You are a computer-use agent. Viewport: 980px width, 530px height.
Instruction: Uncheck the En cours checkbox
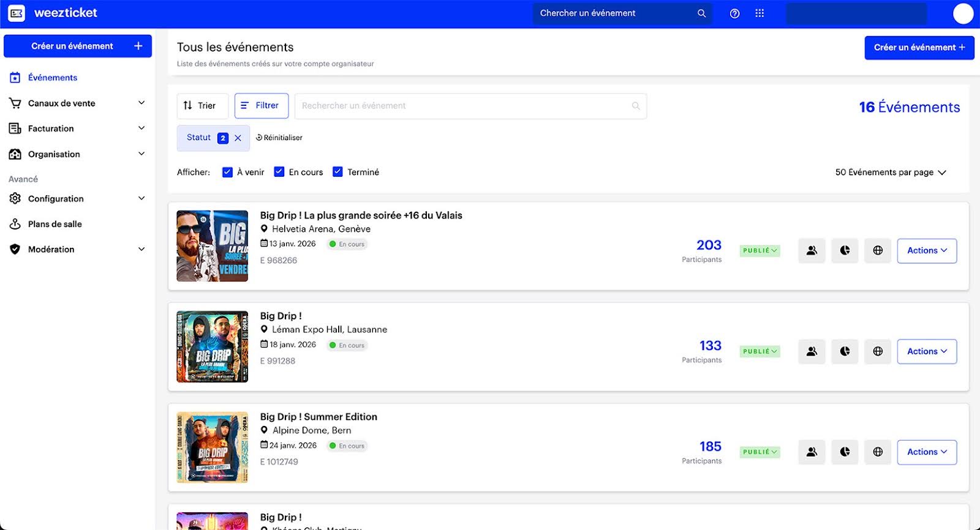[x=279, y=172]
